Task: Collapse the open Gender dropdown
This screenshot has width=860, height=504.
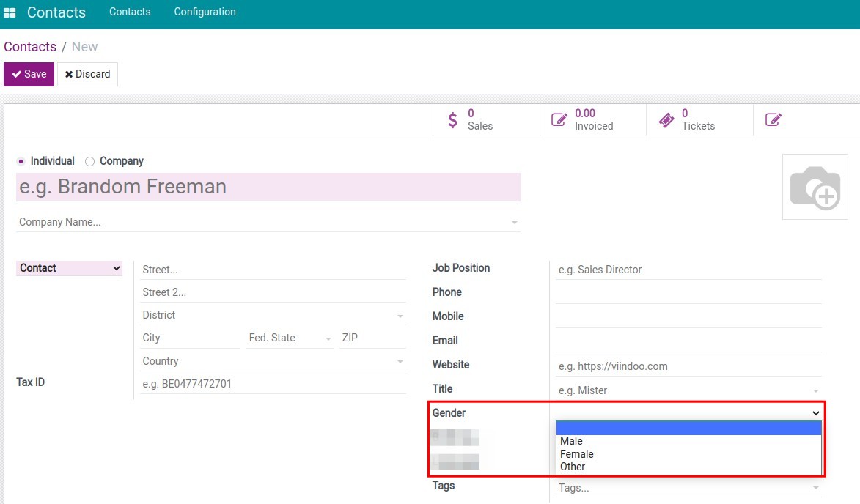Action: point(815,412)
